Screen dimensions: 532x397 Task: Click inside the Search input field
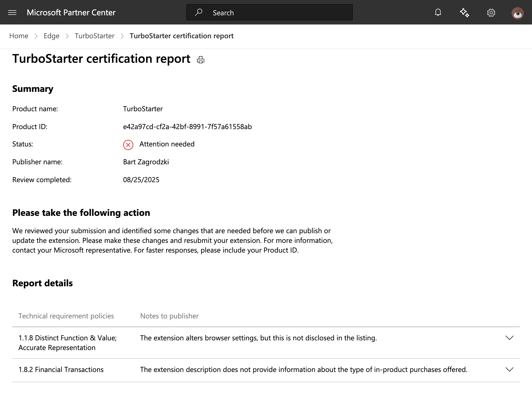(268, 12)
